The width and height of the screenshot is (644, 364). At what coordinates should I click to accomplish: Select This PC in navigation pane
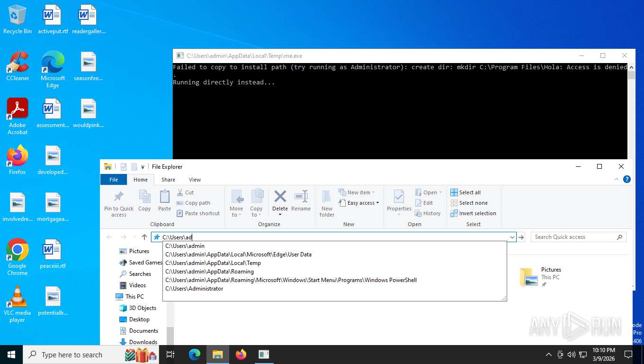coord(130,297)
